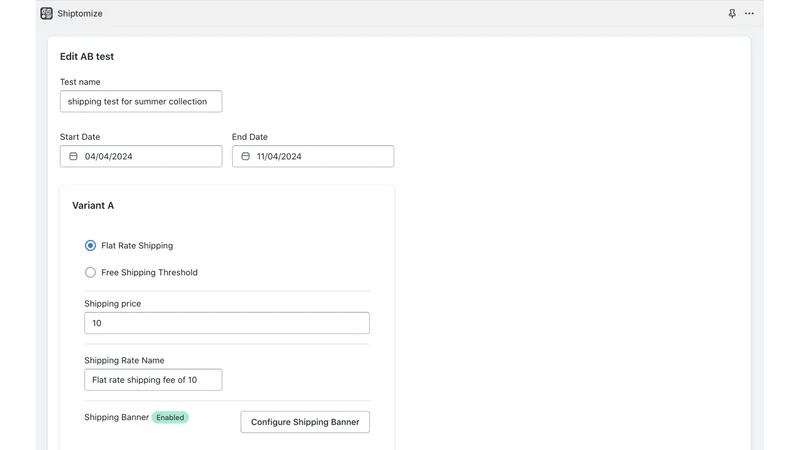The width and height of the screenshot is (800, 450).
Task: Click the Test name input field
Action: (x=141, y=102)
